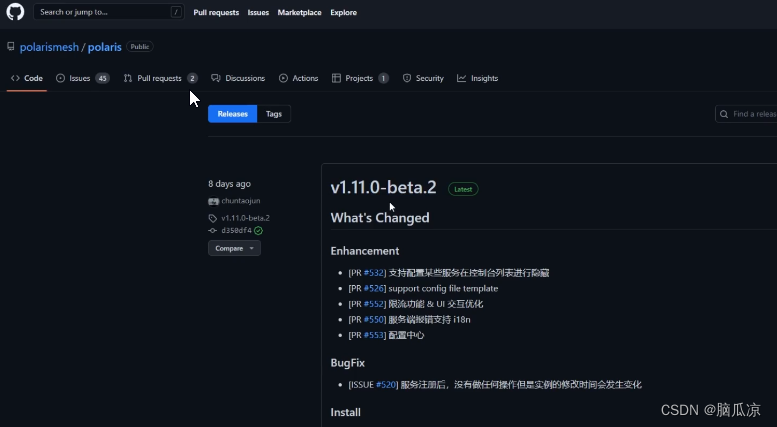Screen dimensions: 777x427
Task: Click the BugFix heading
Action: pos(348,363)
